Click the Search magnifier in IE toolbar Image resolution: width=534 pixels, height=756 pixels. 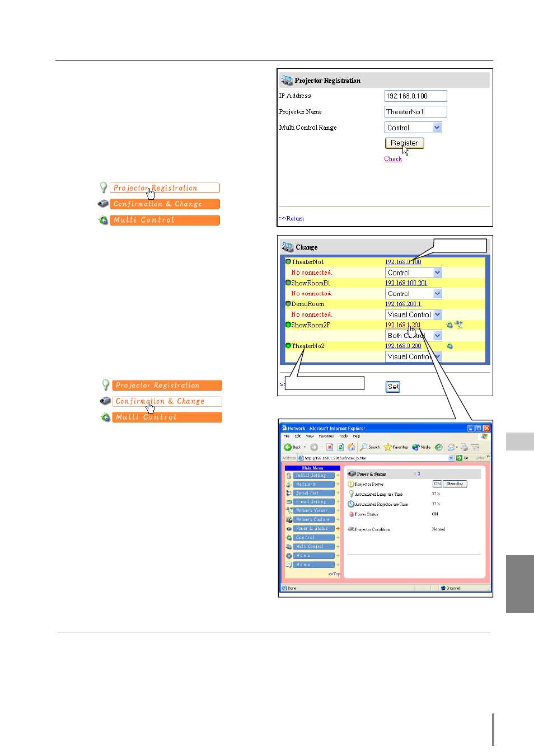point(363,447)
